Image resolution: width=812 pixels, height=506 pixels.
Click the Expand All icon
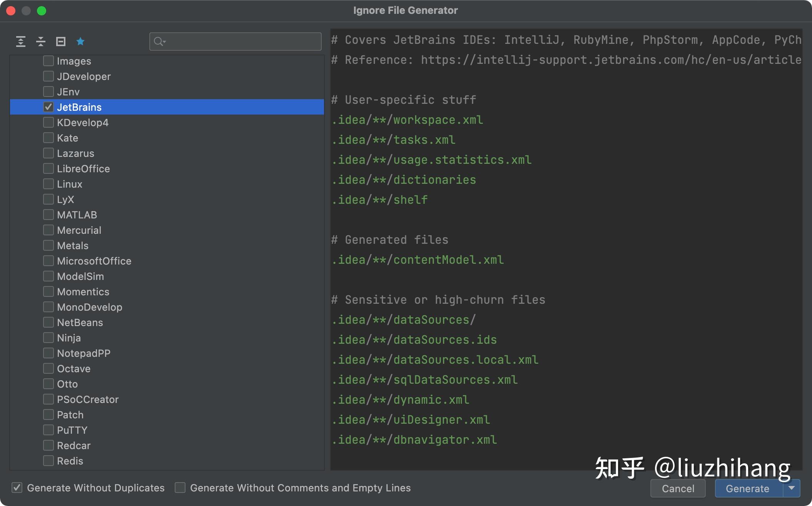pos(21,41)
